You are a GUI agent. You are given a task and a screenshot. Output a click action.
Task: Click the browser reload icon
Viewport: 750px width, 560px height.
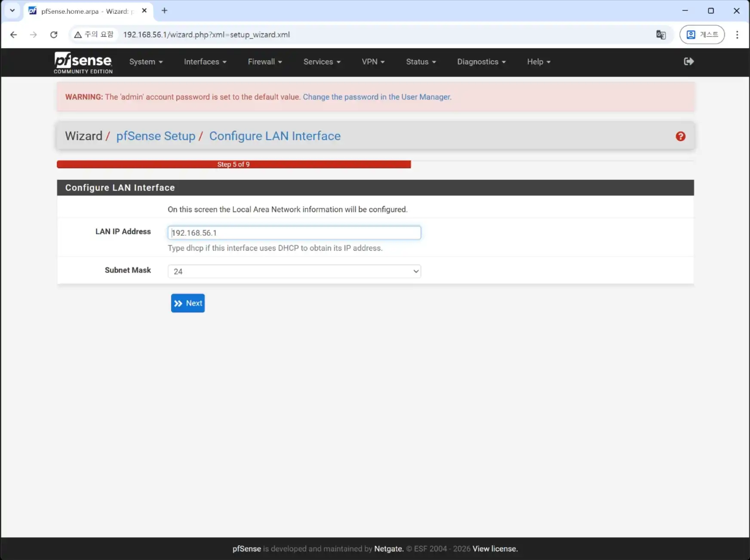coord(54,35)
